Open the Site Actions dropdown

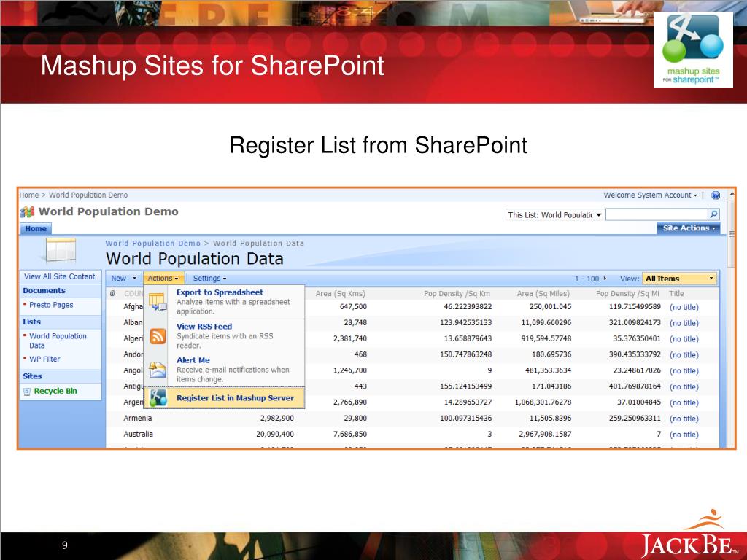(x=689, y=228)
